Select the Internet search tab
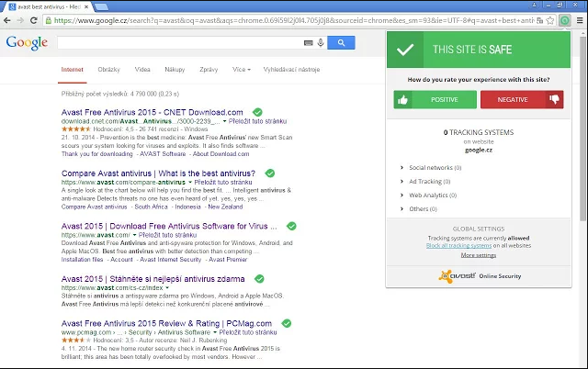The width and height of the screenshot is (588, 369). pos(72,70)
